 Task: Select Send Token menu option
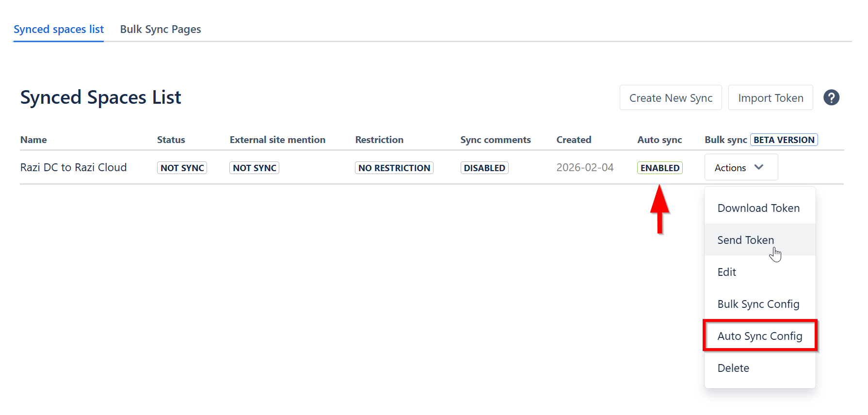745,240
